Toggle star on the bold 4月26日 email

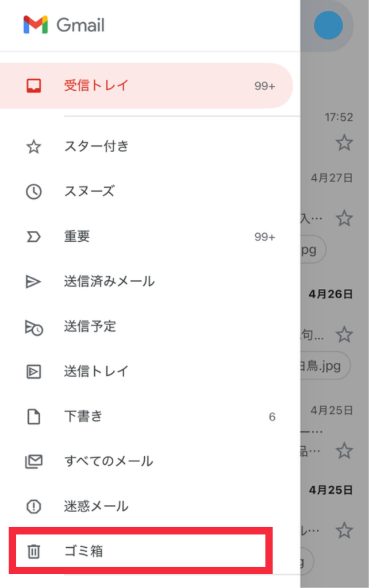[x=344, y=335]
